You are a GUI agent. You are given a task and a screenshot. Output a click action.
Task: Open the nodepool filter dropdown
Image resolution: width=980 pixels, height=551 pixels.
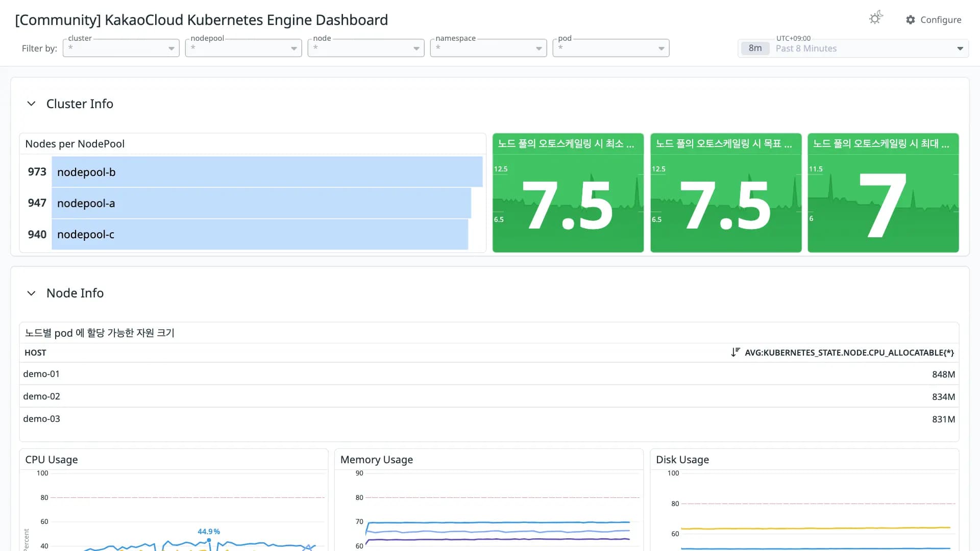tap(243, 48)
